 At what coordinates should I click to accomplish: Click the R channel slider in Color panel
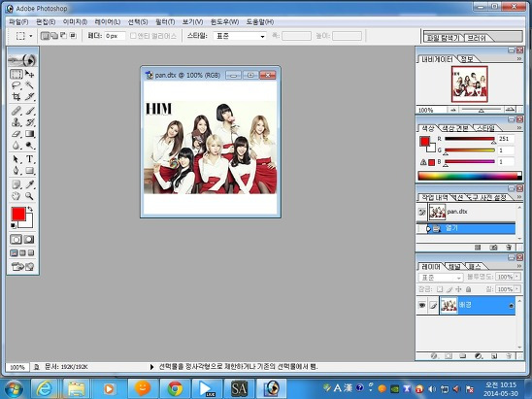[470, 139]
